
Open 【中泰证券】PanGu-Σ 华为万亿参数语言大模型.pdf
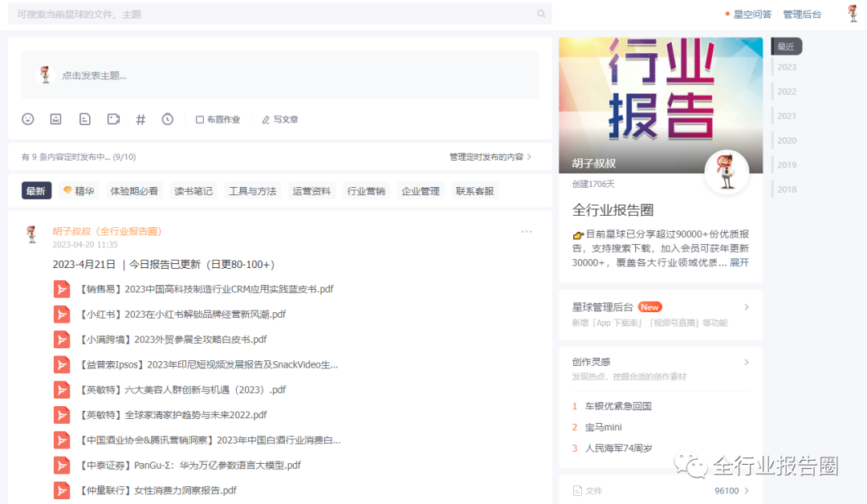point(189,465)
